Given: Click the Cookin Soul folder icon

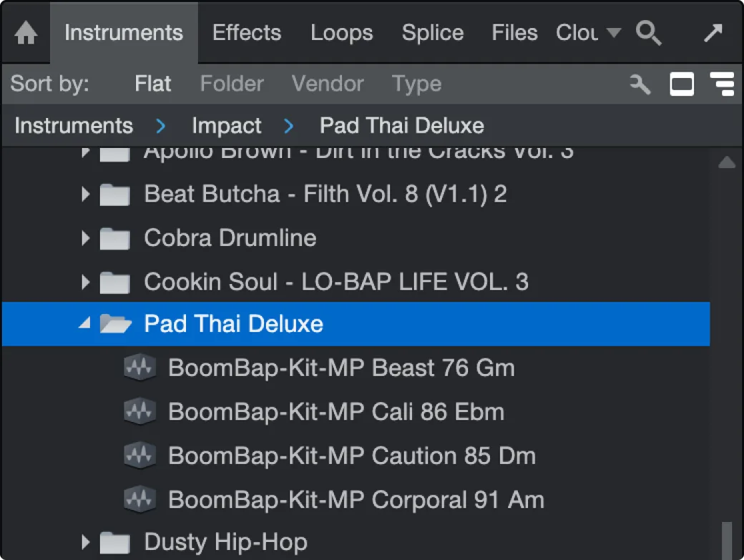Looking at the screenshot, I should tap(115, 282).
